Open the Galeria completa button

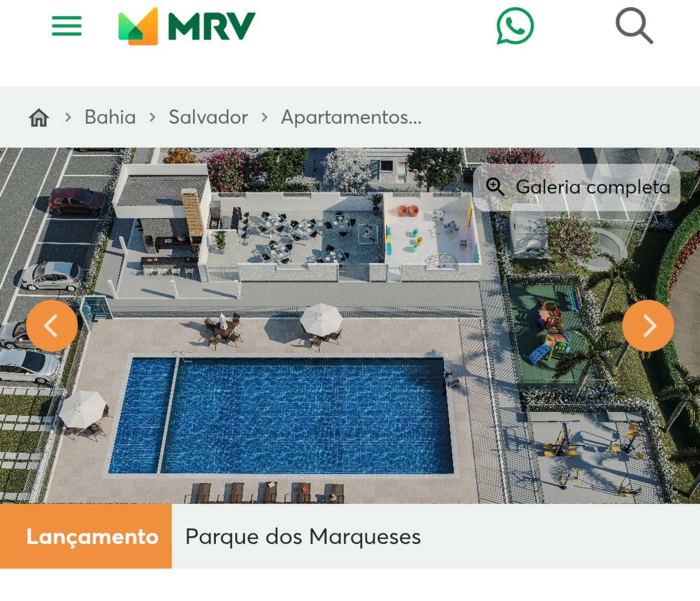coord(577,187)
